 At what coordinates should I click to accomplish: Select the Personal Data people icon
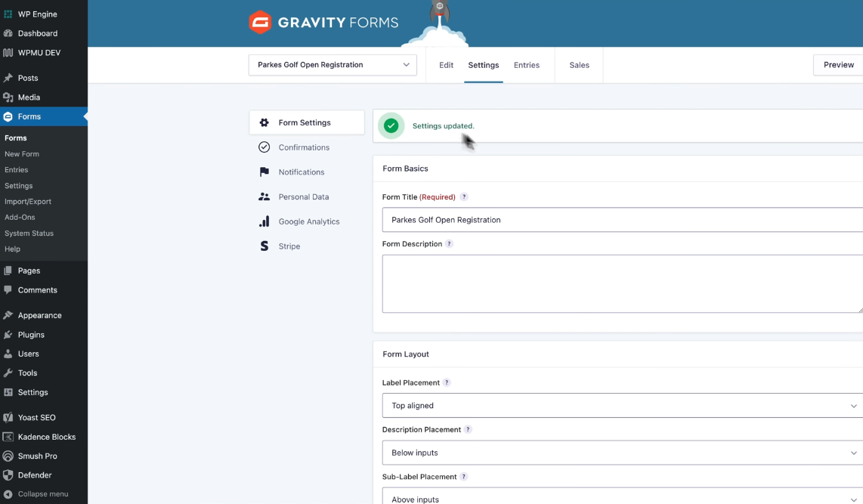264,196
